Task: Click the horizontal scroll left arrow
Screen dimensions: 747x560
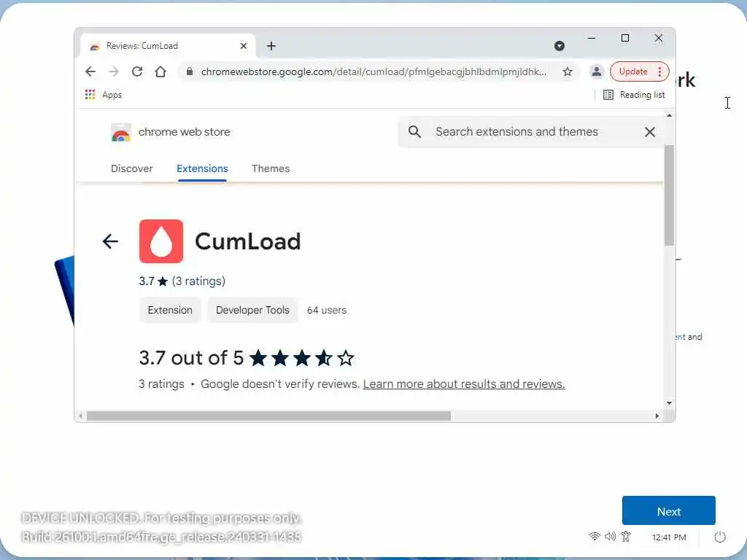Action: 80,416
